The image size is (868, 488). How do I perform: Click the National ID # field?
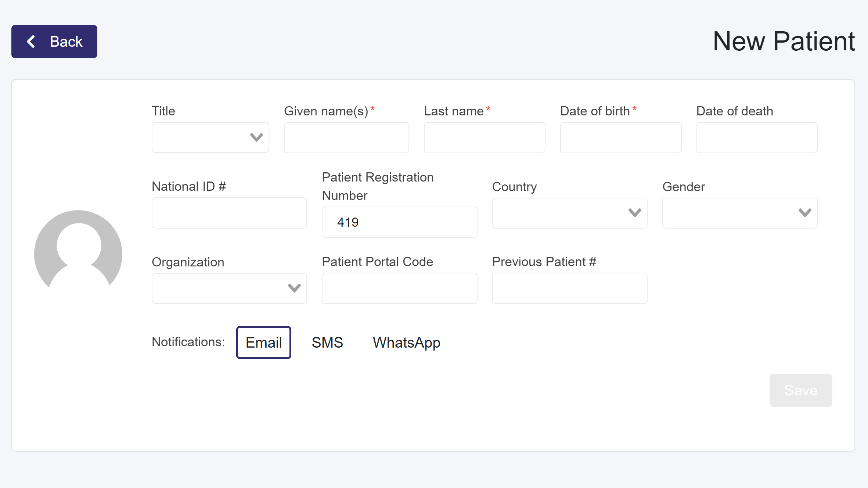coord(229,213)
